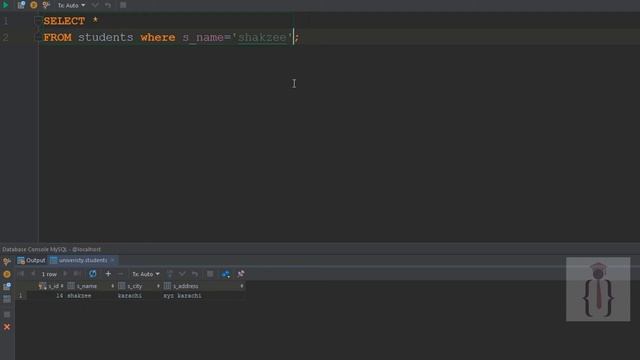The image size is (640, 360).
Task: Click the red X close icon in the results sidebar
Action: (7, 327)
